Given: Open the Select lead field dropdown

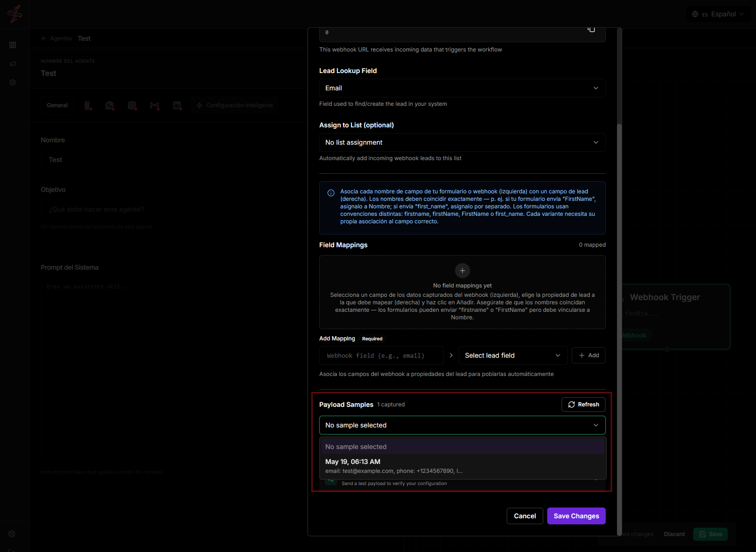Looking at the screenshot, I should pos(513,355).
